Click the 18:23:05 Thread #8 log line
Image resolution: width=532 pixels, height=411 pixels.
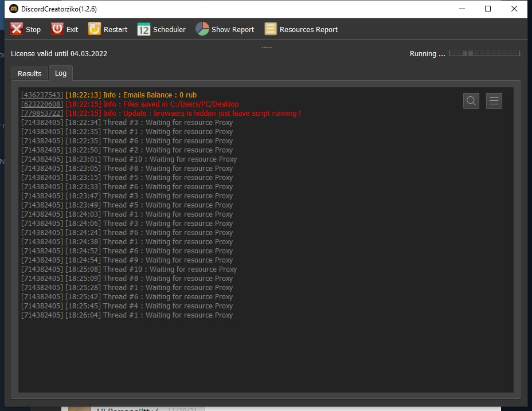pos(127,169)
